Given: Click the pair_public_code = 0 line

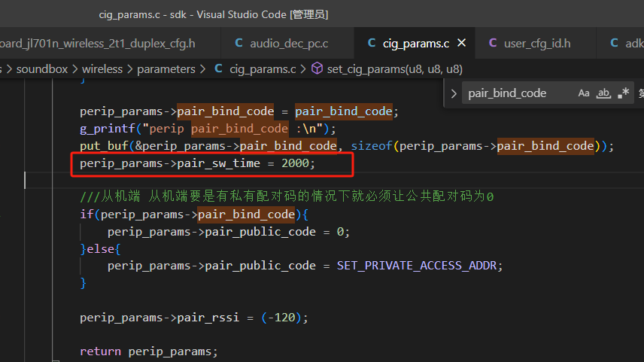Looking at the screenshot, I should click(229, 232).
